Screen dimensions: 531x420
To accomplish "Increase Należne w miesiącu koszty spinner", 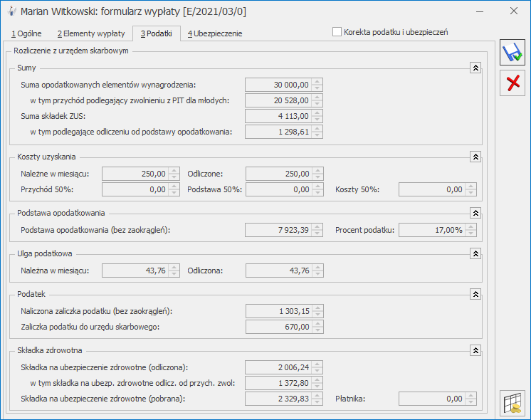I will tap(174, 171).
